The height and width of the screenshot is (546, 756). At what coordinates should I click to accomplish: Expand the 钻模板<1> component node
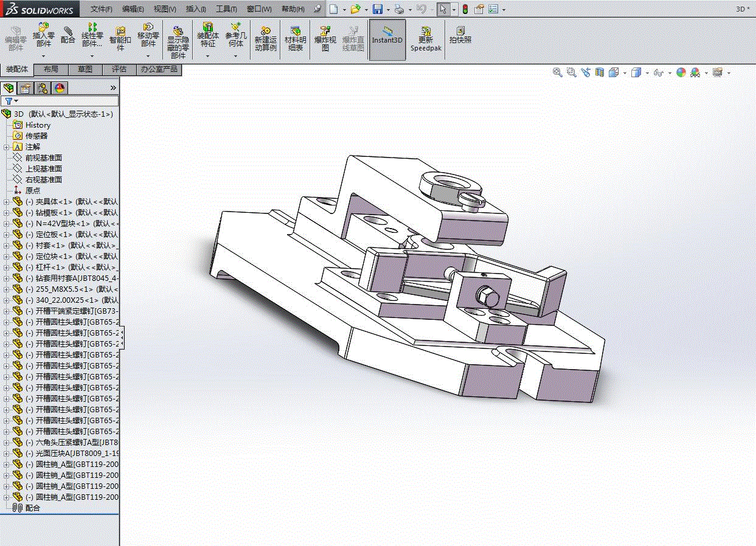[6, 213]
